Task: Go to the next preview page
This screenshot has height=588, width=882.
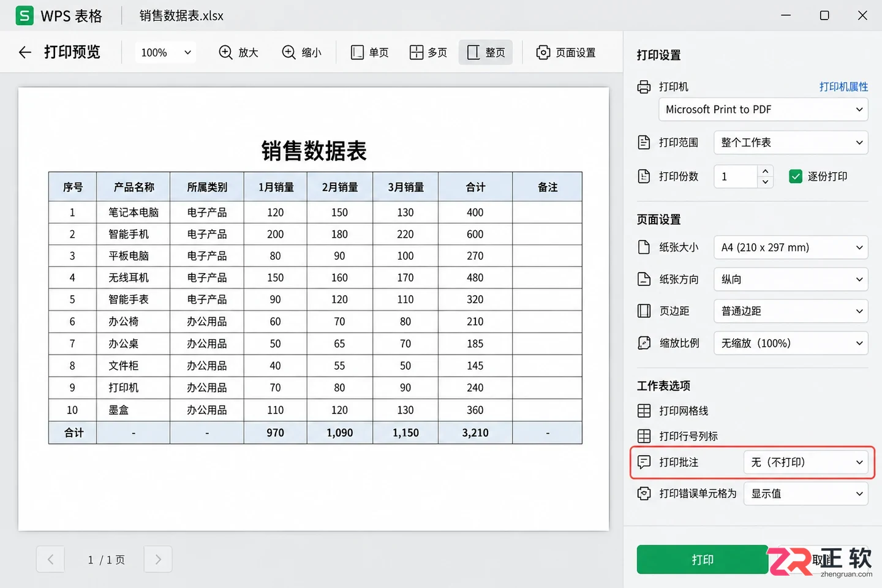Action: (158, 559)
